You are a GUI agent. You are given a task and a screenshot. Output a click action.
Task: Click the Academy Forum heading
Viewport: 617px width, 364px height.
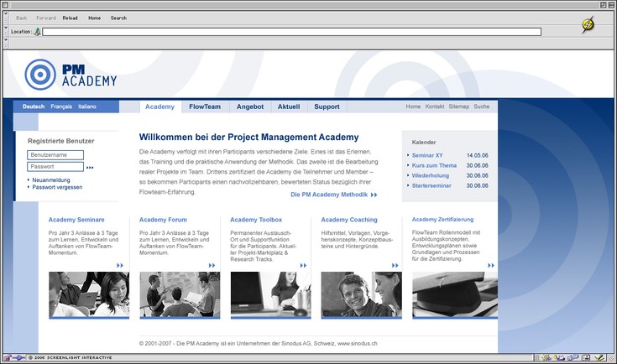(163, 220)
